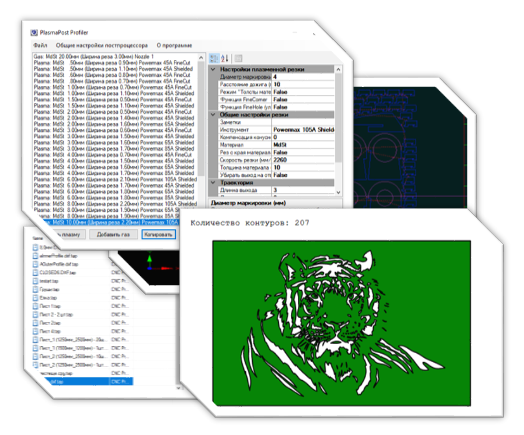The image size is (524, 435).
Task: Click the green tiger contour preview image
Action: (x=342, y=323)
